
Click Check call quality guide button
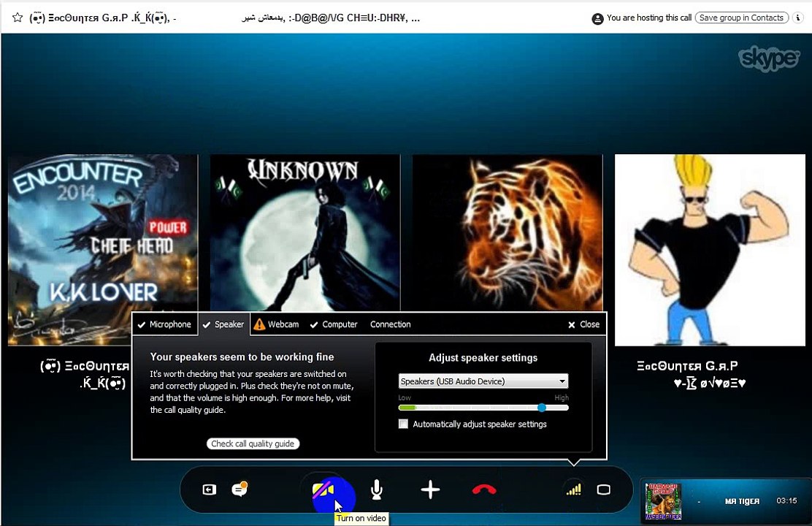tap(253, 443)
